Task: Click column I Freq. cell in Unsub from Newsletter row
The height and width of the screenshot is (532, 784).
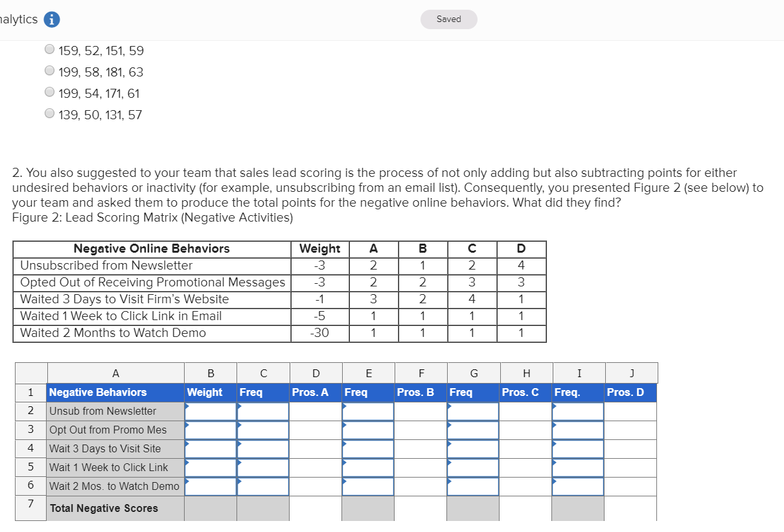Action: coord(578,411)
